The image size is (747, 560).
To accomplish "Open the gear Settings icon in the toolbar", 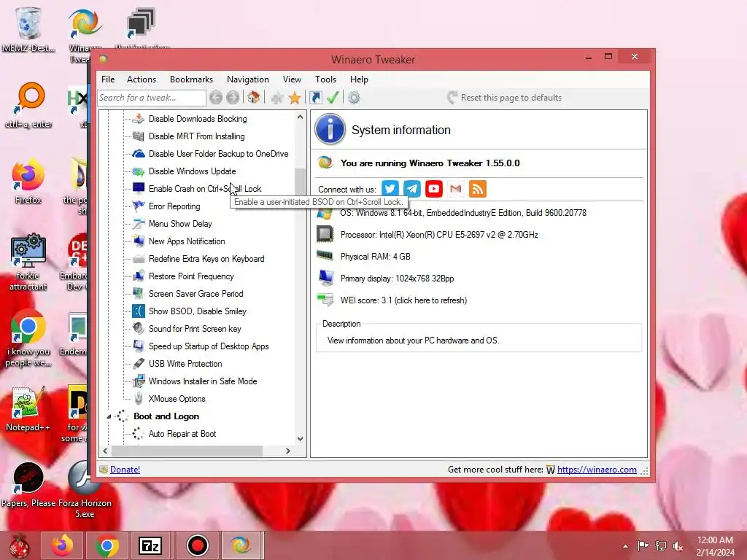I will tap(354, 98).
